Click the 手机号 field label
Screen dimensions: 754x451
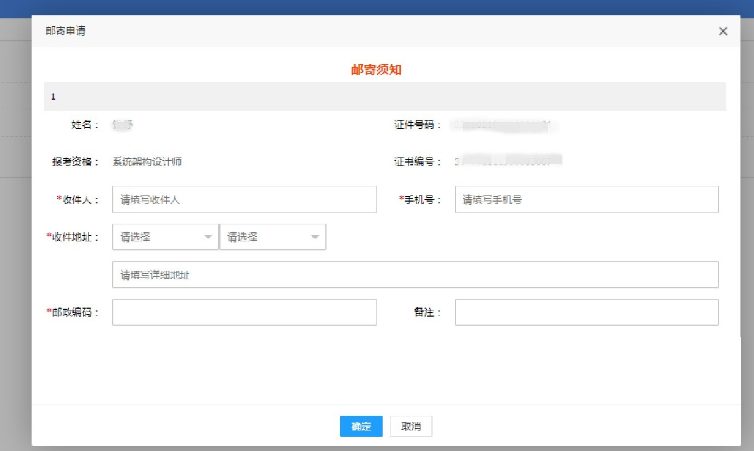coord(420,199)
